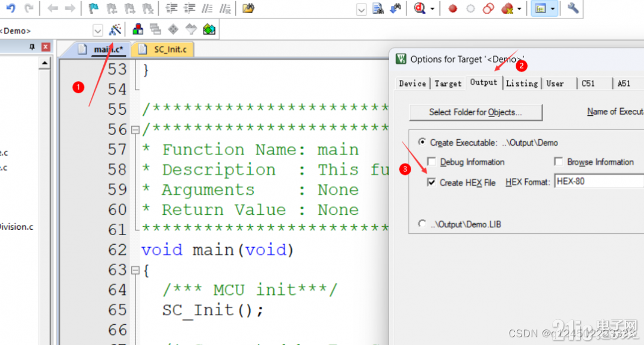
Task: Click the Name of Executable label
Action: click(615, 112)
